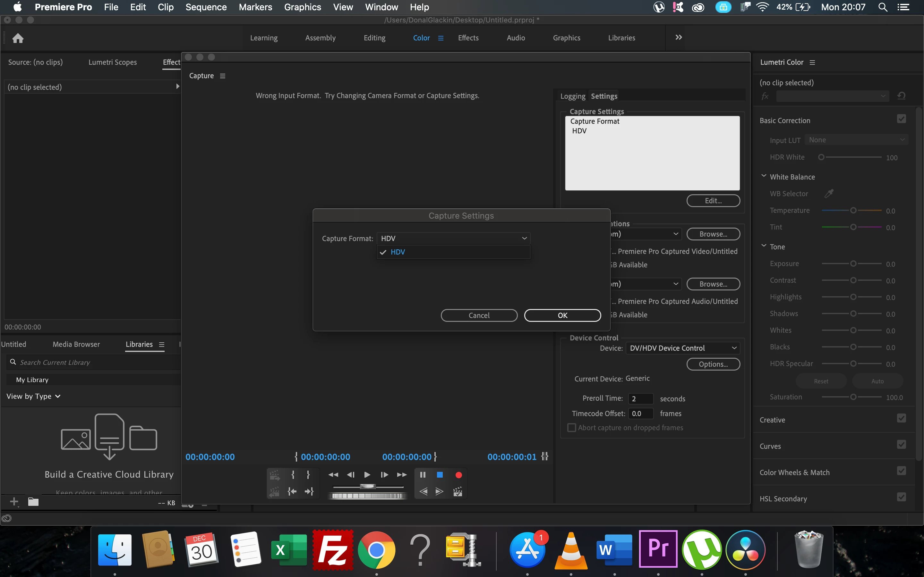The width and height of the screenshot is (924, 577).
Task: Open the Capture Format dropdown
Action: pyautogui.click(x=453, y=238)
